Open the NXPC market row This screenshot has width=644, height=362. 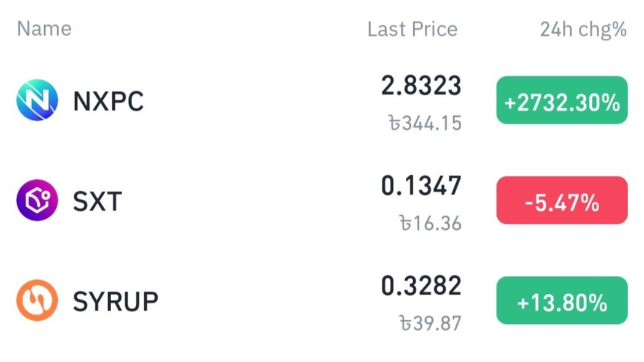322,101
